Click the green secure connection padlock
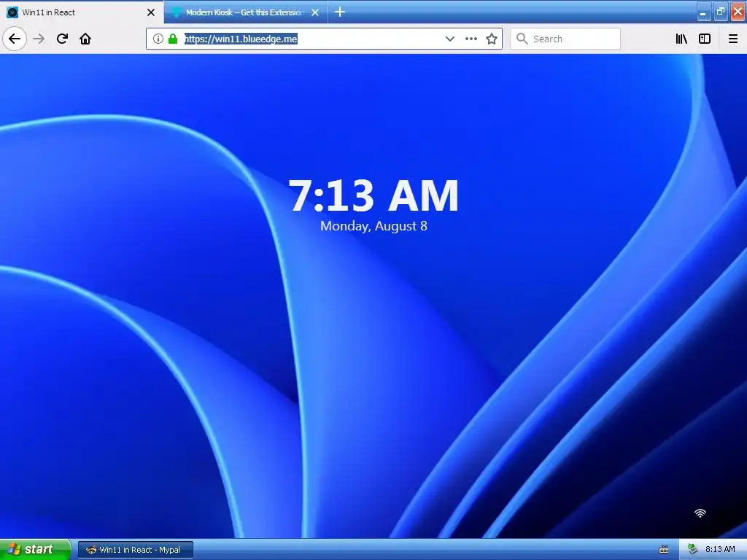Viewport: 747px width, 560px height. 173,39
